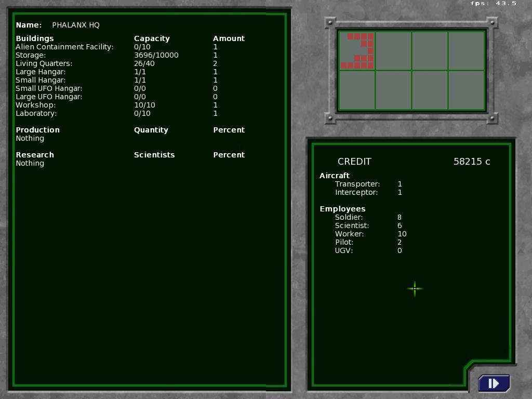This screenshot has height=399, width=532.
Task: Select the first base slot in the bottom row
Action: point(357,90)
